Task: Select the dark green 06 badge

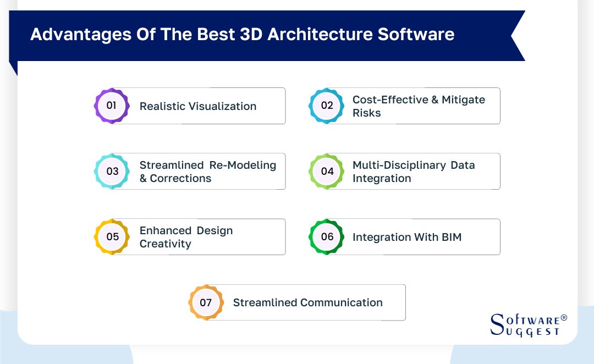Action: [x=327, y=236]
